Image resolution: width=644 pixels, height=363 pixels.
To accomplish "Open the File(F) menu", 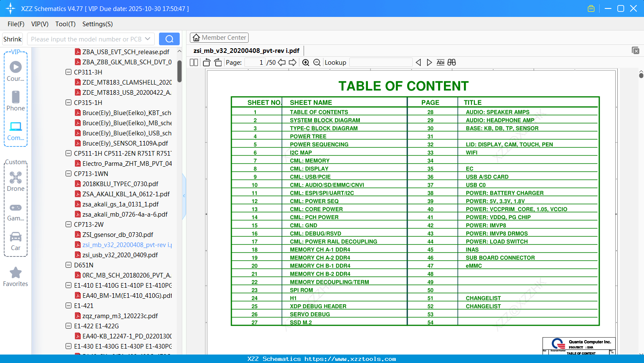I will (16, 24).
